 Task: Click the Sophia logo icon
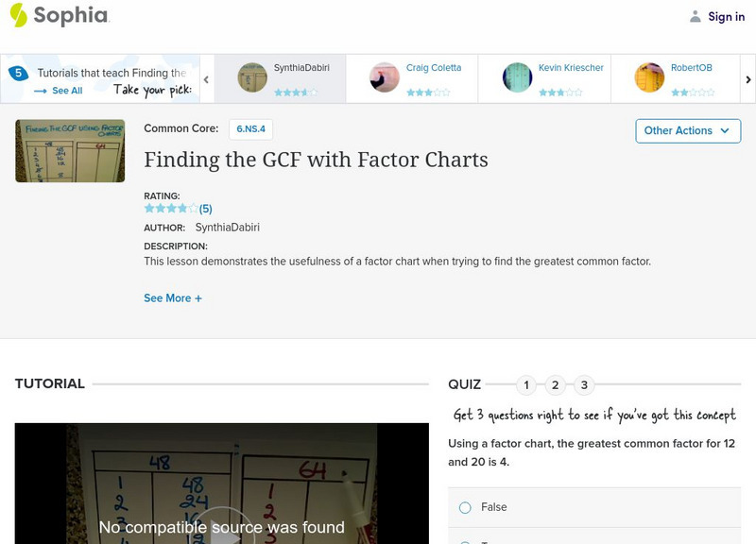tap(18, 15)
